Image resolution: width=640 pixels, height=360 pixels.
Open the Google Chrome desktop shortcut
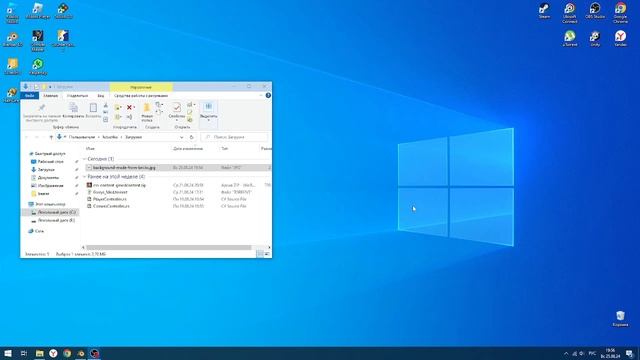[x=620, y=12]
